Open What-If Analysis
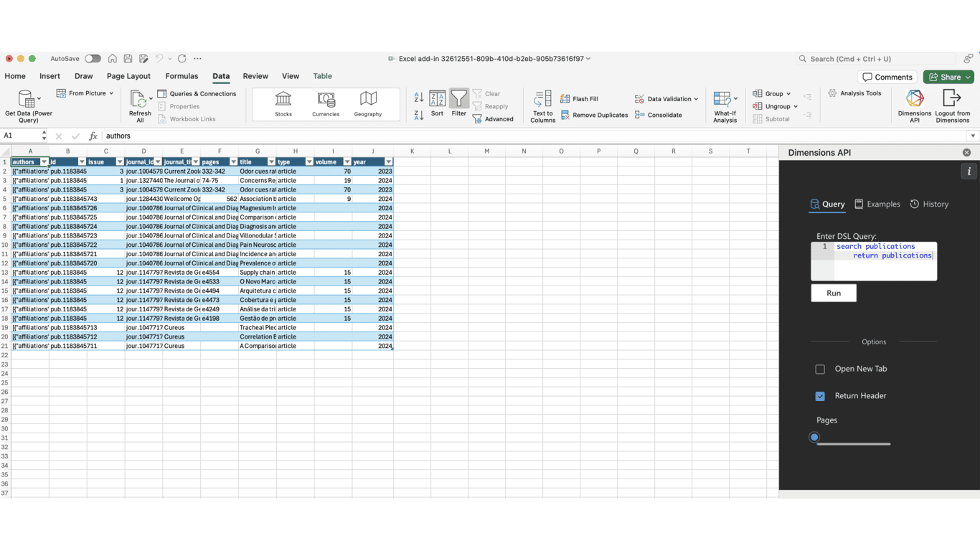The width and height of the screenshot is (980, 551). click(x=725, y=106)
